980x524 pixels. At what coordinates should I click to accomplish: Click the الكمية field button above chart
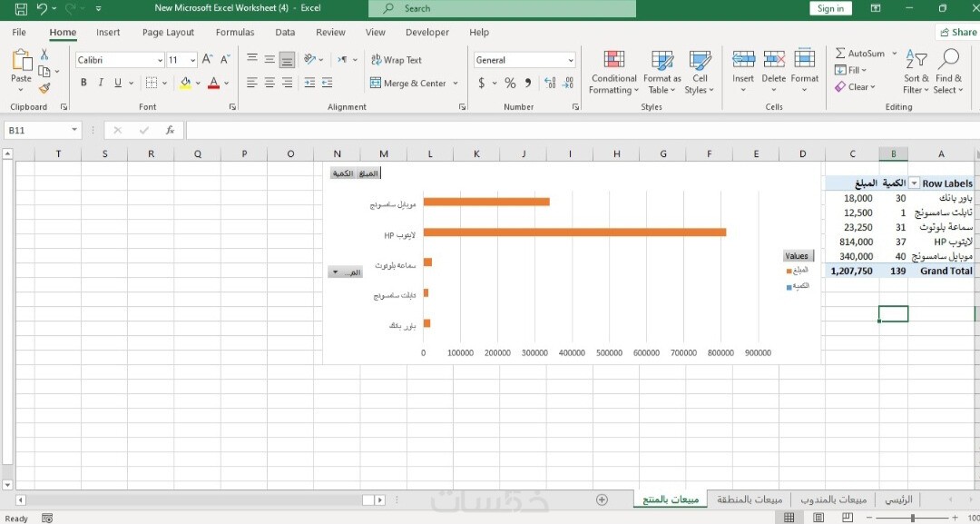342,173
